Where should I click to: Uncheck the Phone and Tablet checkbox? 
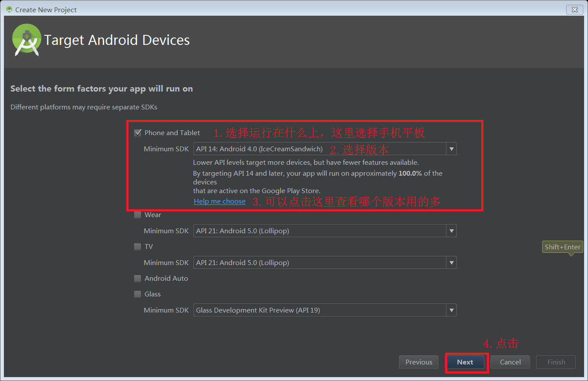(138, 133)
